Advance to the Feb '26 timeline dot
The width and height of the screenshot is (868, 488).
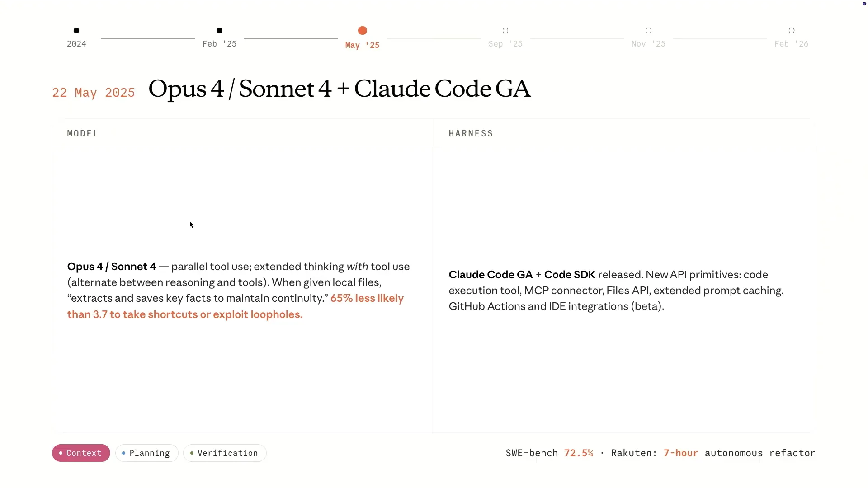(791, 31)
